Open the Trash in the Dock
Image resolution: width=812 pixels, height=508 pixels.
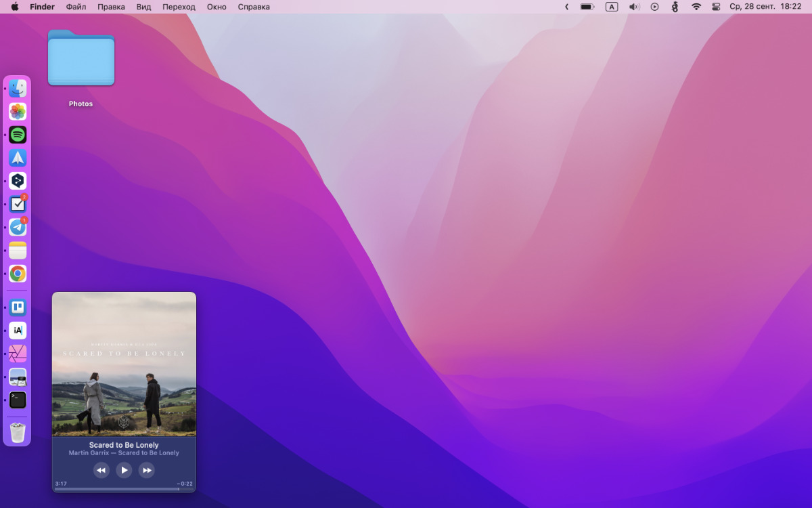point(18,432)
